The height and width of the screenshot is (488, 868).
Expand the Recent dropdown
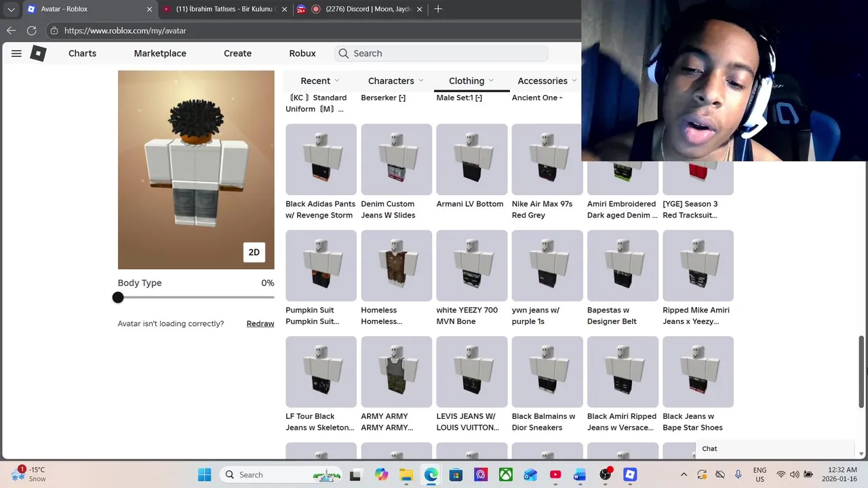(320, 81)
